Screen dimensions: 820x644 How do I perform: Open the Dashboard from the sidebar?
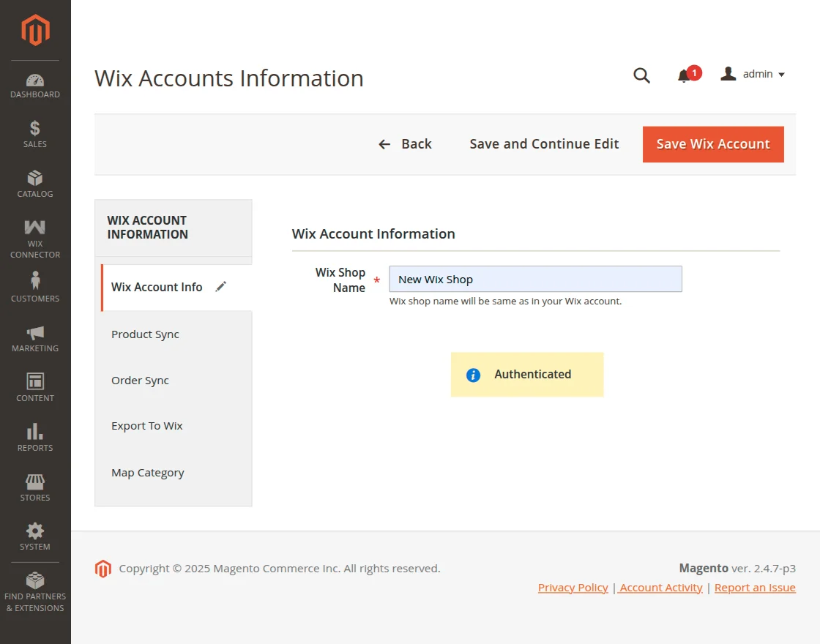click(x=34, y=83)
